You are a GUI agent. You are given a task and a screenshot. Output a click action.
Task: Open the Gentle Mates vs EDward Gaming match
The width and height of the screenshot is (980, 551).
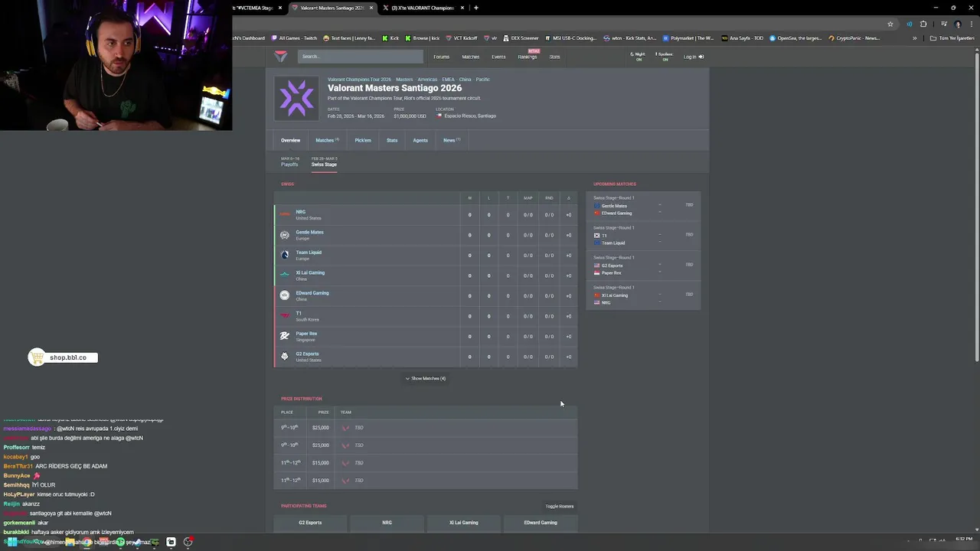(643, 207)
